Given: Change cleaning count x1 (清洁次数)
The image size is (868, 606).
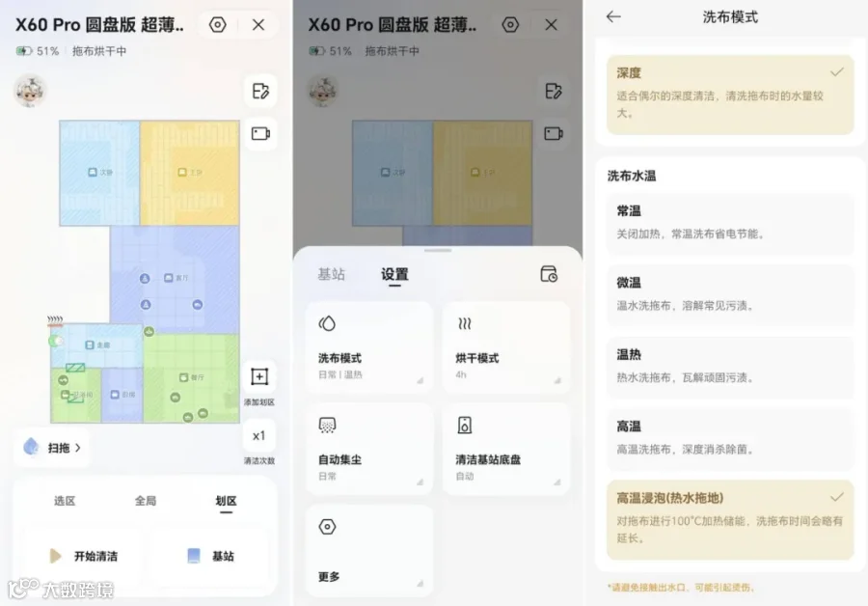Looking at the screenshot, I should (259, 436).
